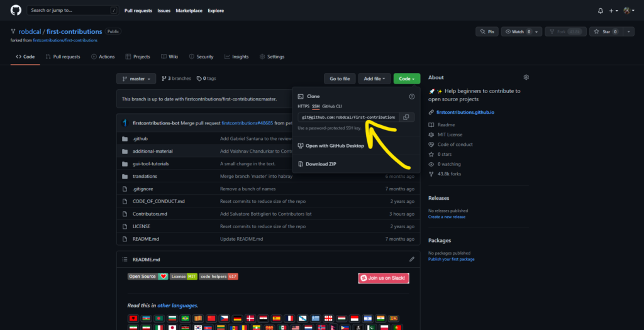Switch to the HTTPS clone tab
The width and height of the screenshot is (644, 330).
click(x=304, y=106)
